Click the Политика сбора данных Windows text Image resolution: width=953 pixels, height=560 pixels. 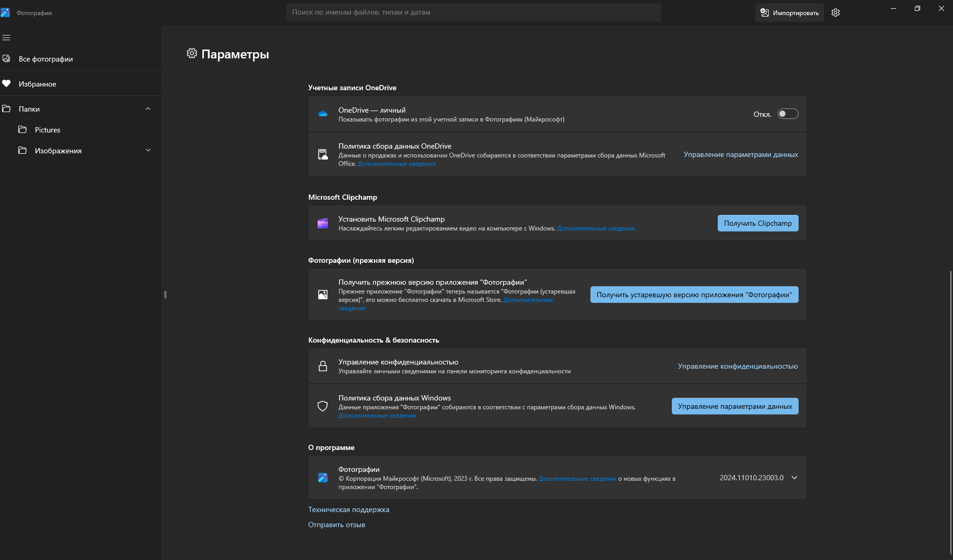tap(394, 398)
